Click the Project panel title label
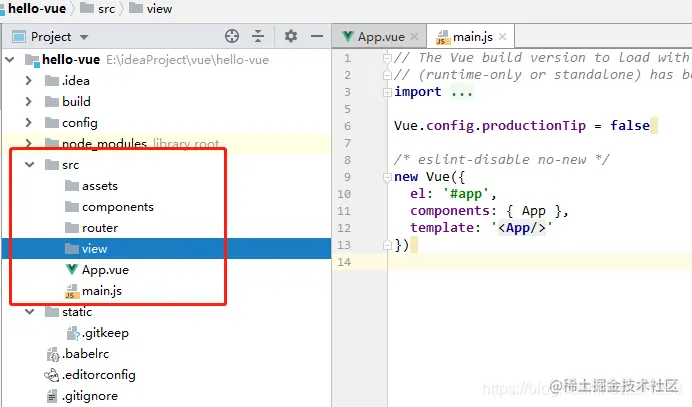This screenshot has width=692, height=407. click(x=51, y=37)
